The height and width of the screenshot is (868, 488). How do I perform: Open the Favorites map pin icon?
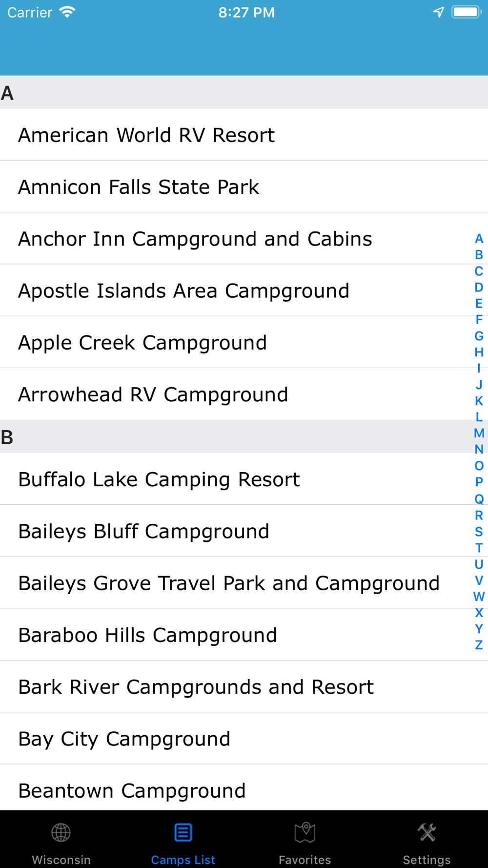[305, 833]
